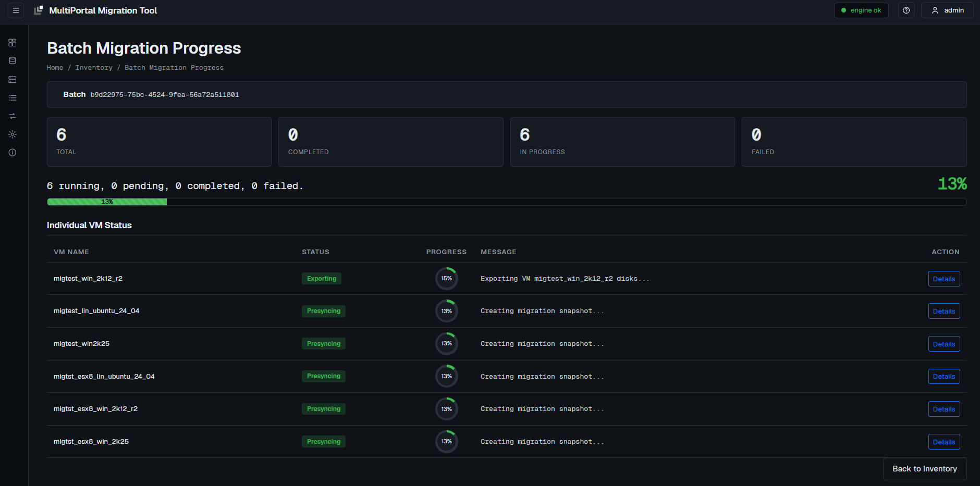Open the database icon in sidebar
The width and height of the screenshot is (980, 486).
click(x=13, y=61)
